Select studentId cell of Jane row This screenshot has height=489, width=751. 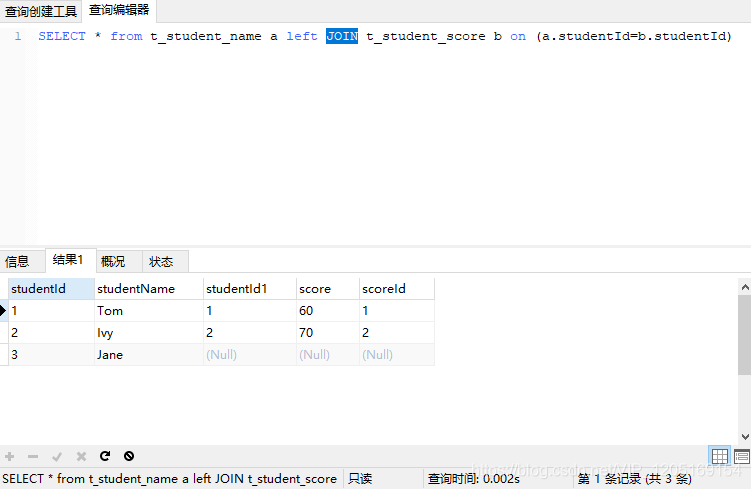click(x=52, y=355)
